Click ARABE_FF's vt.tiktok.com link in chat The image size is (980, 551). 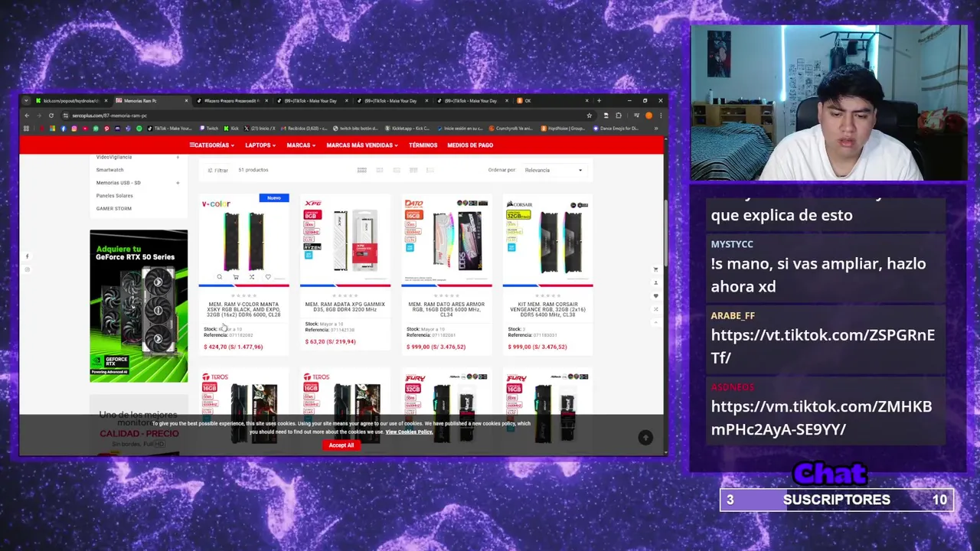coord(822,346)
